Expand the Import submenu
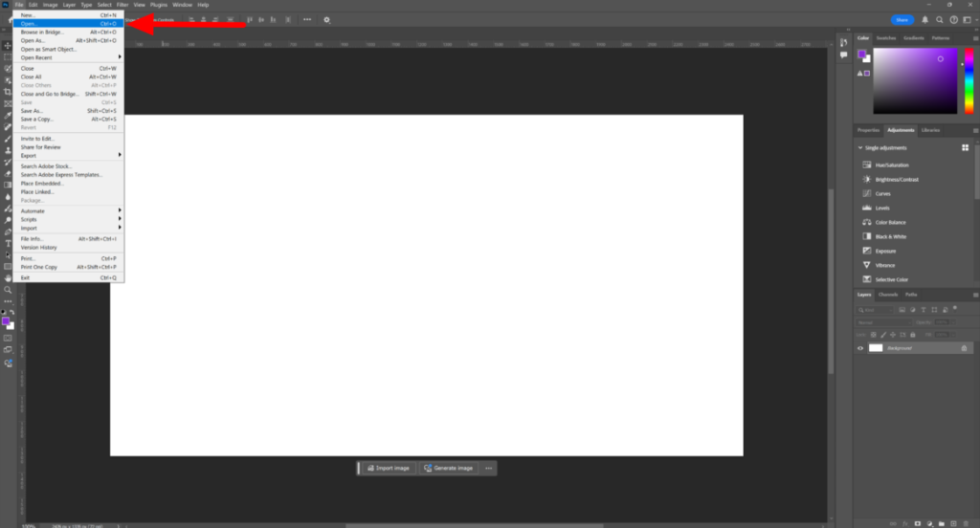Viewport: 980px width, 528px height. [x=68, y=228]
